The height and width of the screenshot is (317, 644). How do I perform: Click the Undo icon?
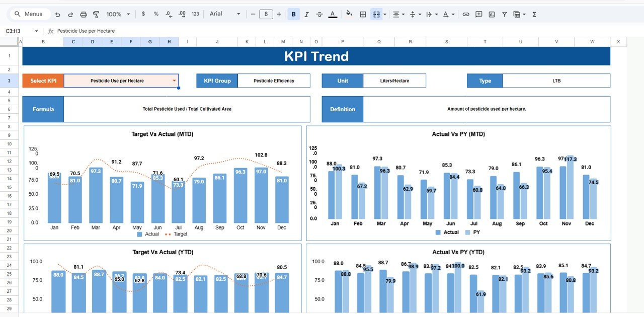tap(58, 14)
